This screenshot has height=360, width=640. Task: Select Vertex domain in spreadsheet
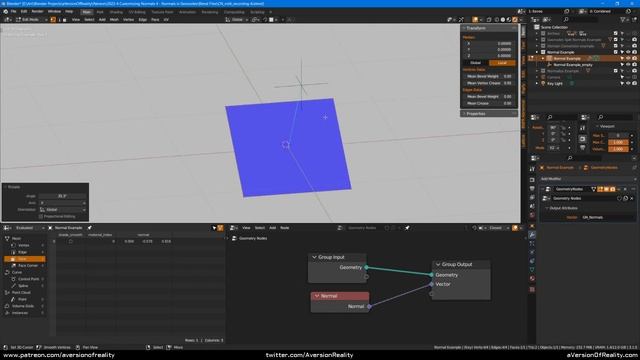[x=24, y=245]
